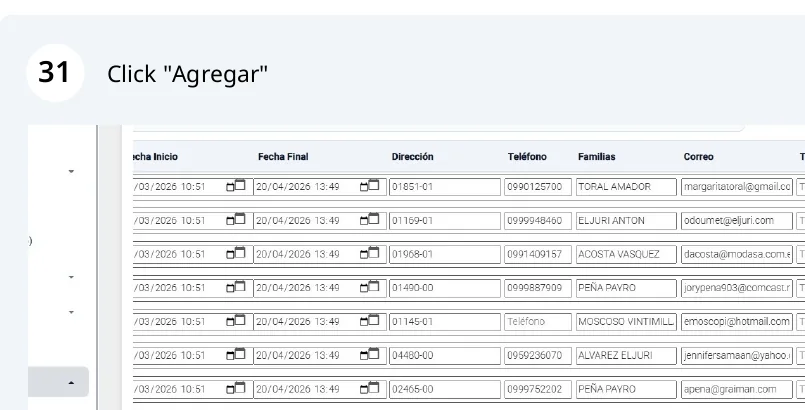Edit PEÑA PAYRO family field beside phone 0999887909

626,288
